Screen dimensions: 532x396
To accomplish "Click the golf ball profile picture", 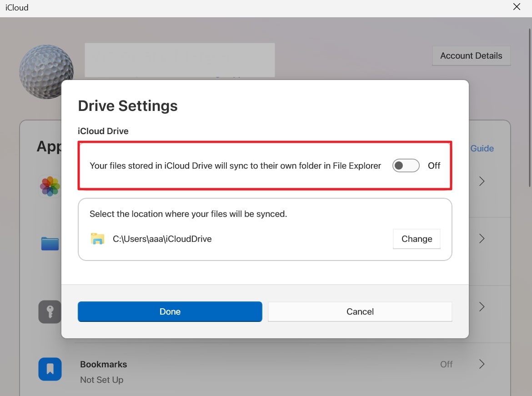I will (45, 71).
